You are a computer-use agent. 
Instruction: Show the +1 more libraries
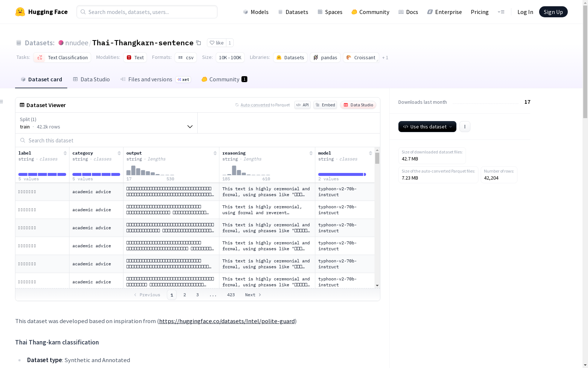coord(385,57)
